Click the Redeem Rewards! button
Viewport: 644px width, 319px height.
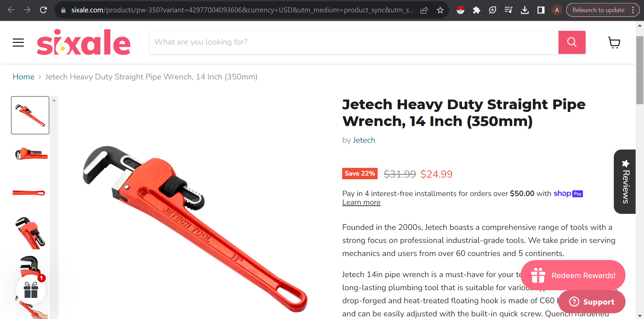pyautogui.click(x=573, y=275)
